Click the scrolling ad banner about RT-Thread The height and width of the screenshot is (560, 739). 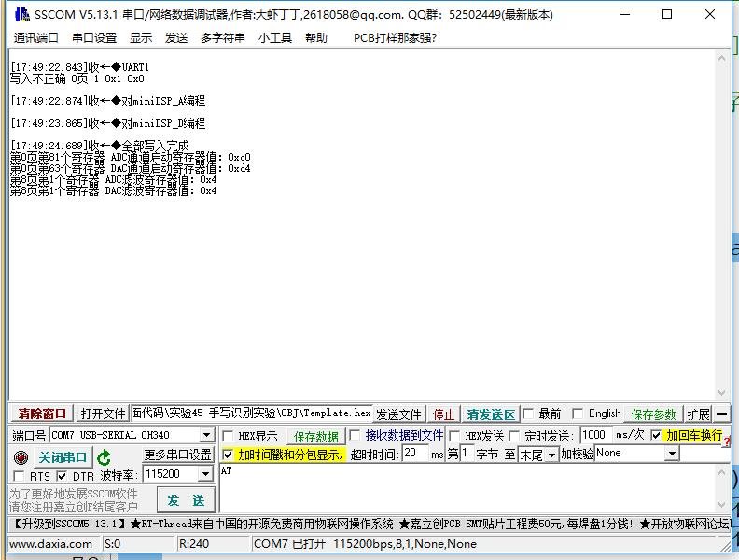click(369, 524)
